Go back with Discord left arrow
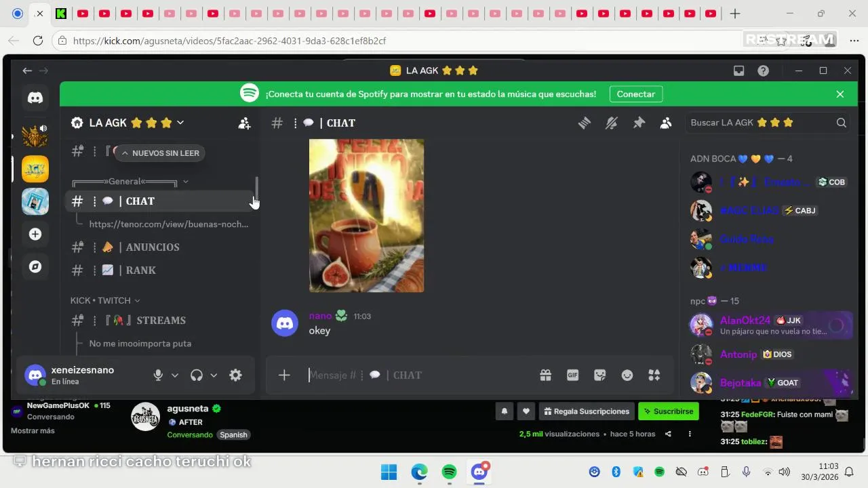The image size is (868, 488). pyautogui.click(x=27, y=70)
